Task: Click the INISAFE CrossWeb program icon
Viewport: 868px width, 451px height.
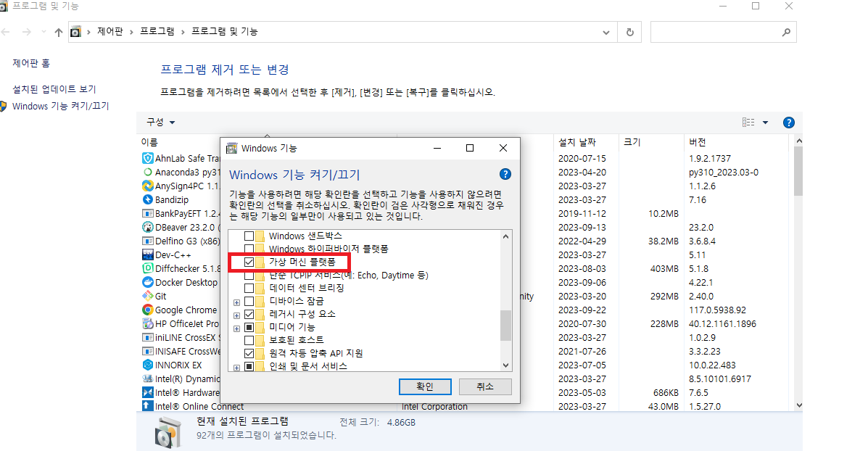Action: 147,352
